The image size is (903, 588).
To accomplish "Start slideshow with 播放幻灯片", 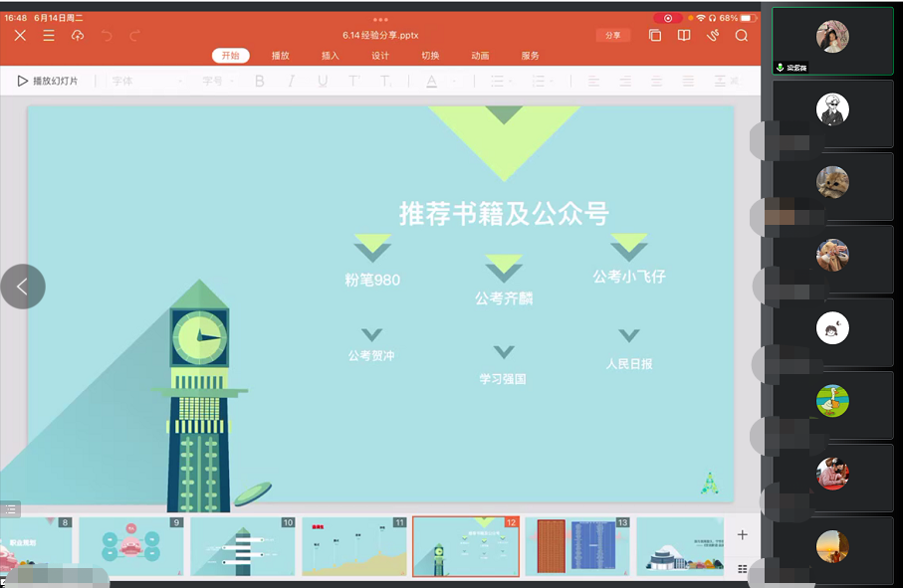I will click(x=47, y=82).
